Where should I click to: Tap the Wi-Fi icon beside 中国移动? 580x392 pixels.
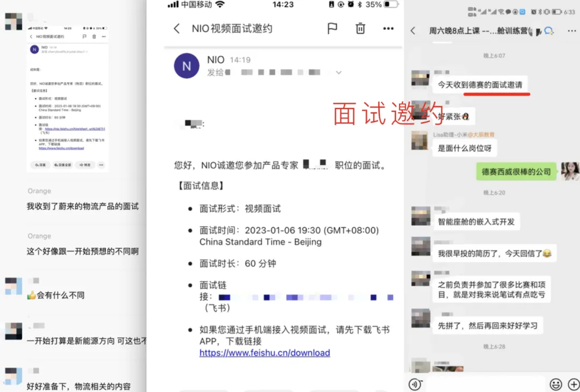220,4
